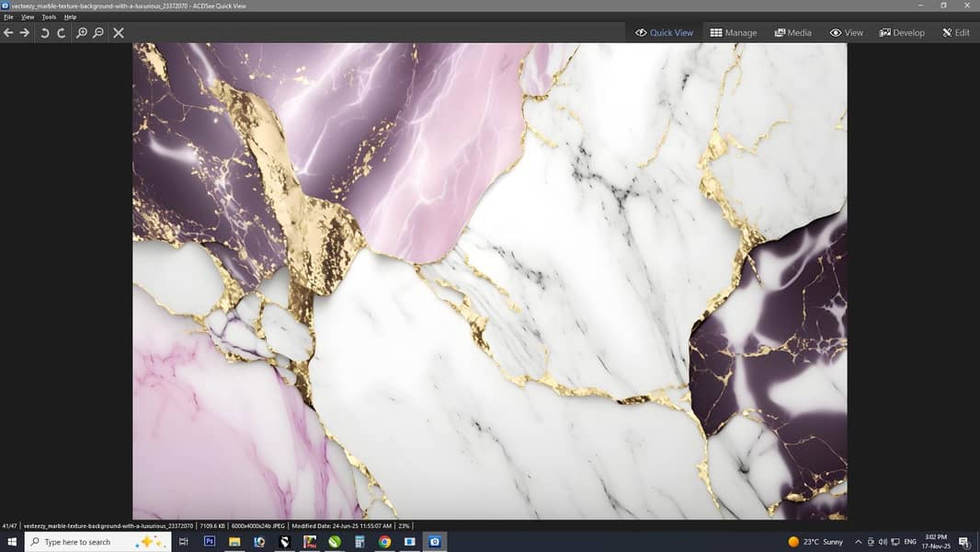The image size is (980, 552).
Task: Open the Help menu
Action: (x=70, y=17)
